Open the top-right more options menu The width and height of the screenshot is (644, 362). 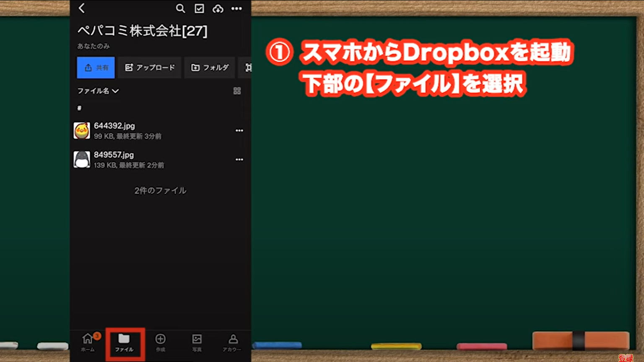coord(236,8)
